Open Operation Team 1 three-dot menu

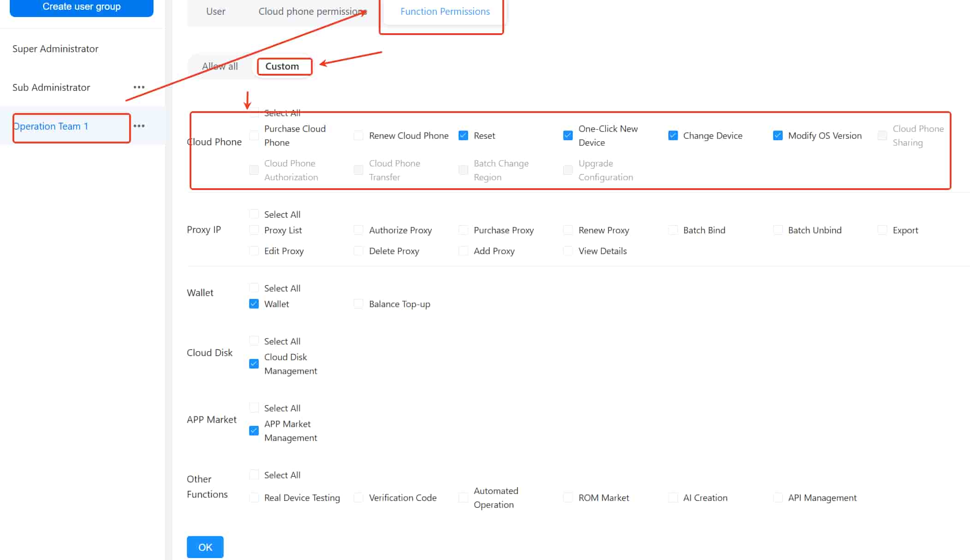coord(139,126)
